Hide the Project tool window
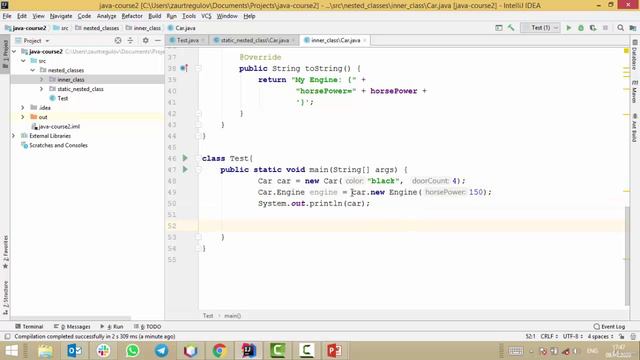The height and width of the screenshot is (360, 640). (158, 40)
